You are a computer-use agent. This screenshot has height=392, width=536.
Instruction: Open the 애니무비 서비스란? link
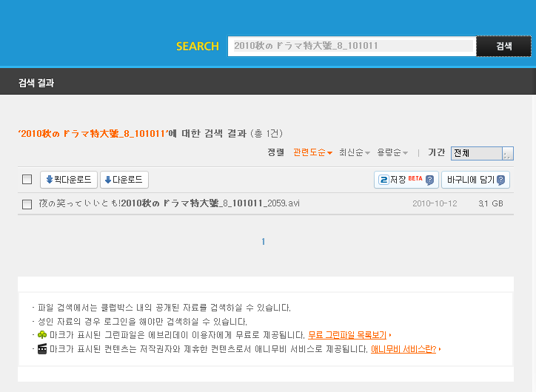403,349
